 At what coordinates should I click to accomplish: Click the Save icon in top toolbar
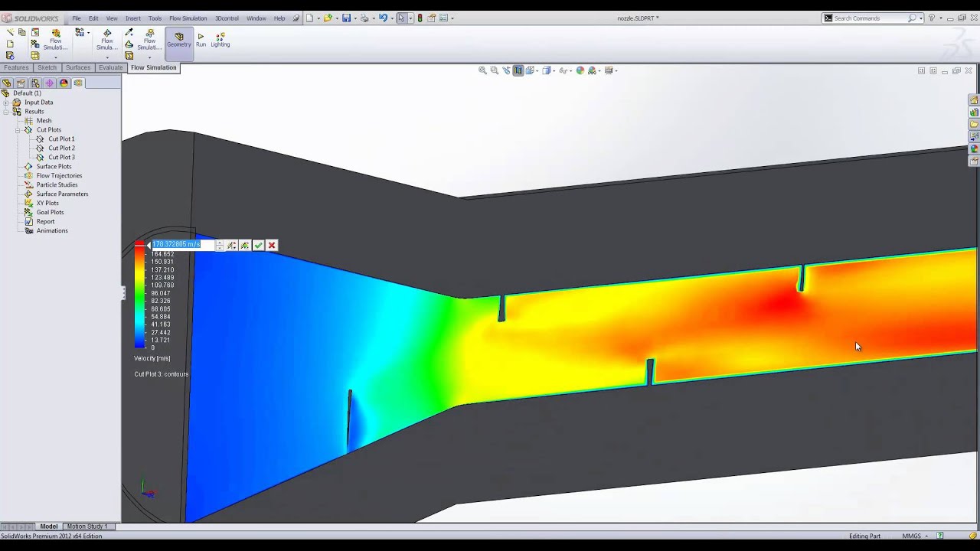347,18
